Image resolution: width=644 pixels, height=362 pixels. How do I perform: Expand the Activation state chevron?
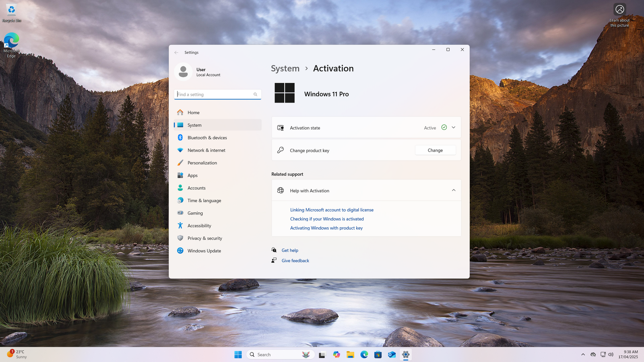(454, 128)
